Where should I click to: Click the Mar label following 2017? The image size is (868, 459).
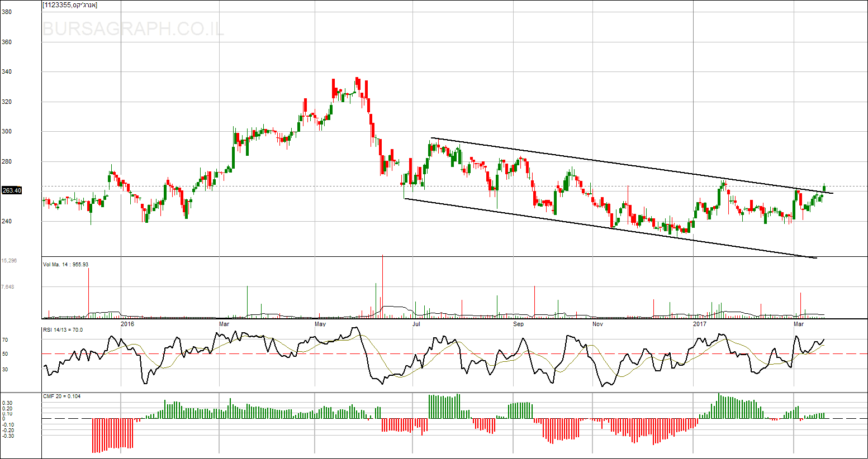click(799, 324)
